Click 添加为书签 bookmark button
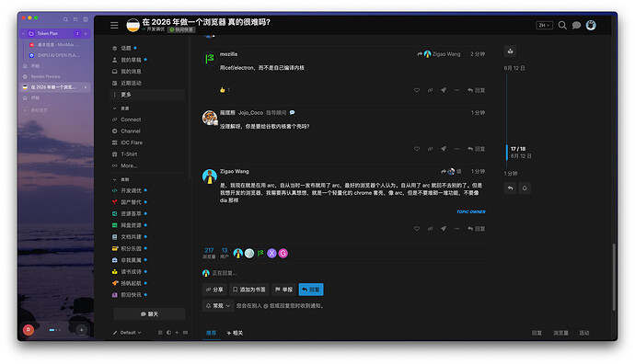This screenshot has width=635, height=364. (x=249, y=290)
